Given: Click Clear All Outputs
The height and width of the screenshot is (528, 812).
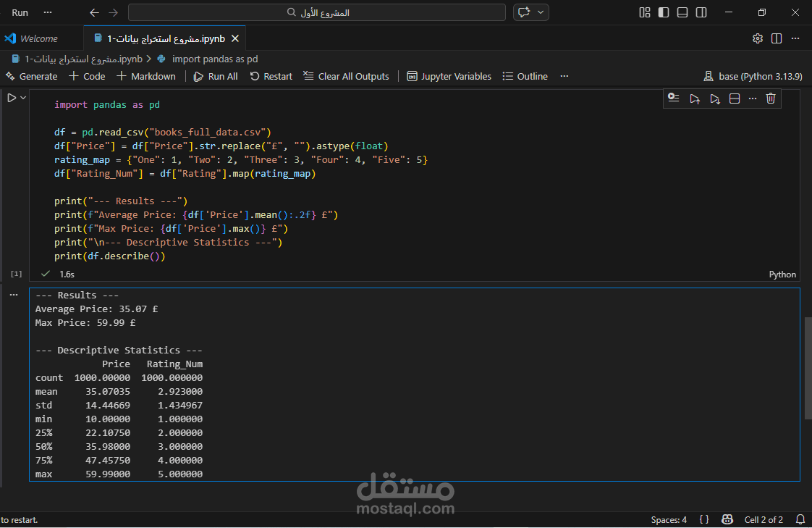Looking at the screenshot, I should 346,76.
